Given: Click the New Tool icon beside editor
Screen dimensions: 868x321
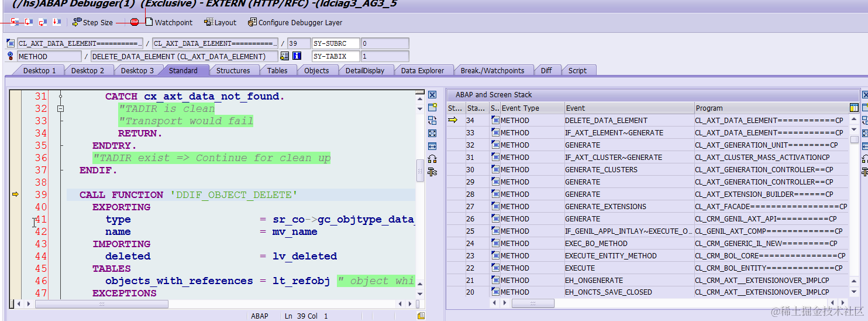Looking at the screenshot, I should (432, 108).
